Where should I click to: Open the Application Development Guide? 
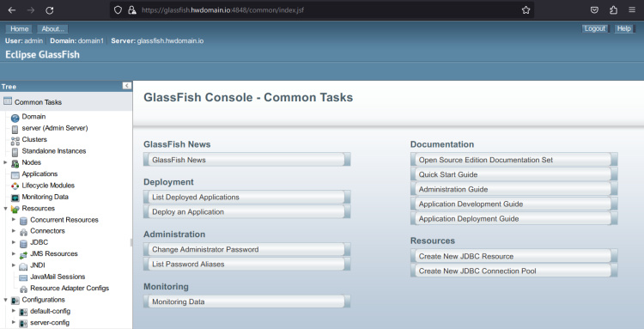[513, 204]
